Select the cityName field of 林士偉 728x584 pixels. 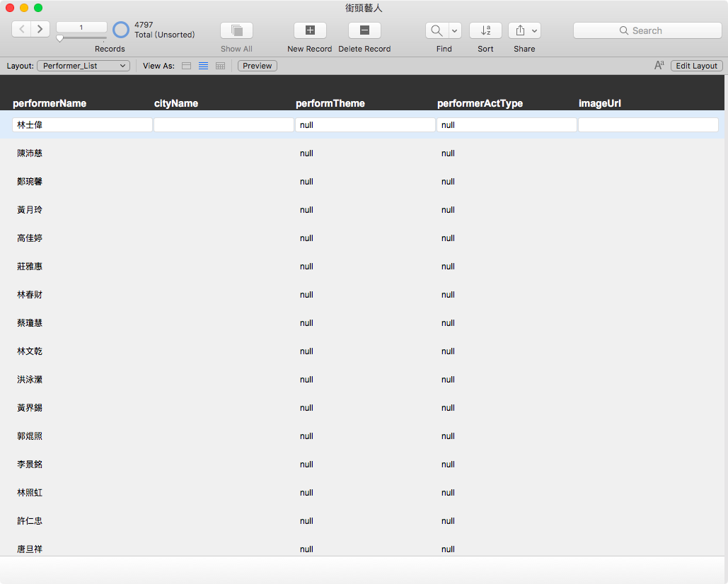pyautogui.click(x=224, y=124)
